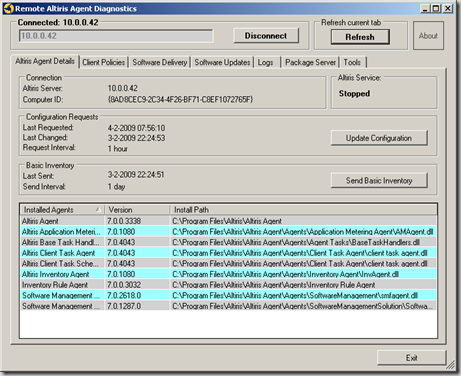Select the Altiris Client Task Agent row
This screenshot has width=461, height=376.
coord(228,253)
